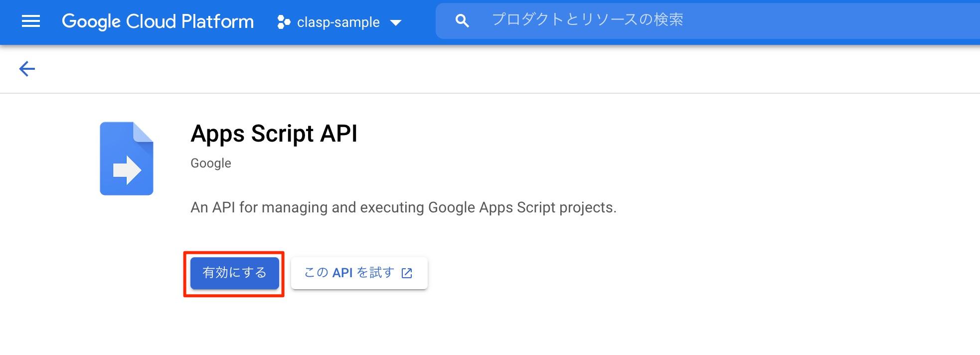980x355 pixels.
Task: Click the Google Cloud Platform logo
Action: point(158,21)
